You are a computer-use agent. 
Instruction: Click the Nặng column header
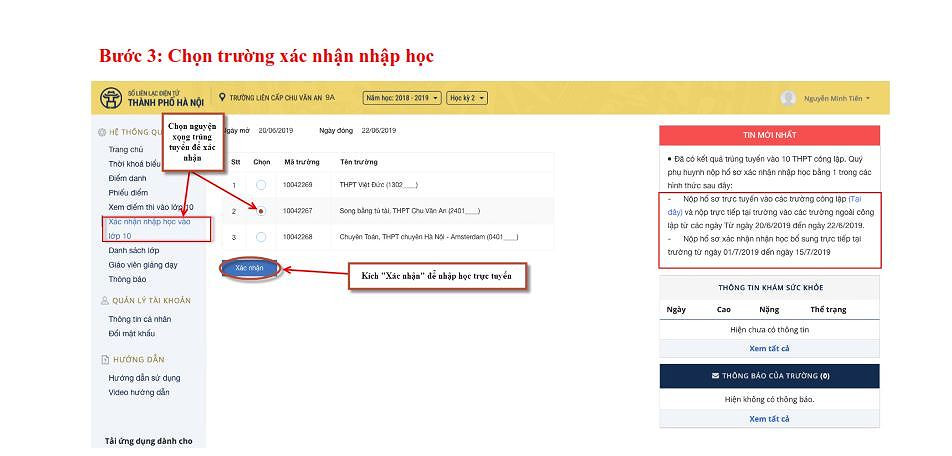click(x=769, y=310)
